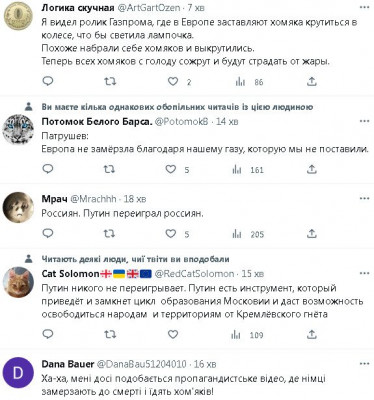
Task: Reply to the Cat Solomon tweet
Action: click(48, 334)
